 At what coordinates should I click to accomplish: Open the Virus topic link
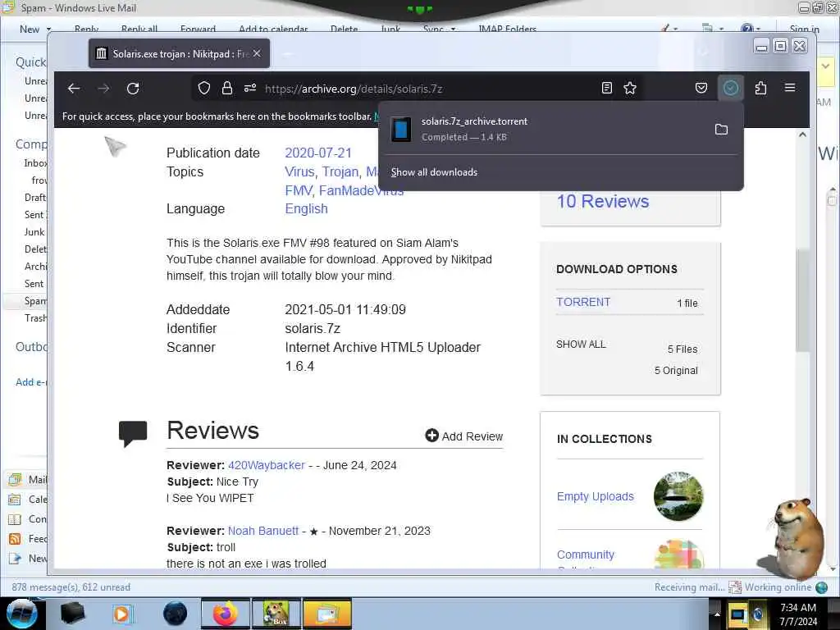(299, 172)
